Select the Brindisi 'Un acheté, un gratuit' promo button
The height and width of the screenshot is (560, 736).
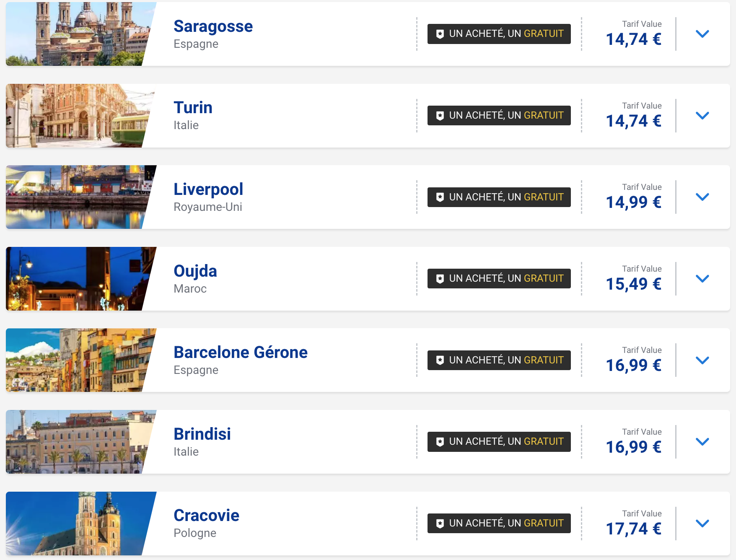(x=499, y=442)
